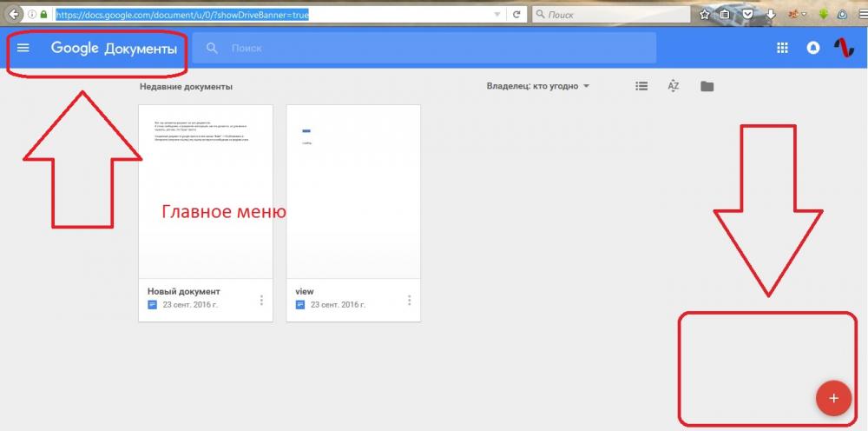Open the file picker folder icon
The width and height of the screenshot is (868, 431).
point(707,86)
